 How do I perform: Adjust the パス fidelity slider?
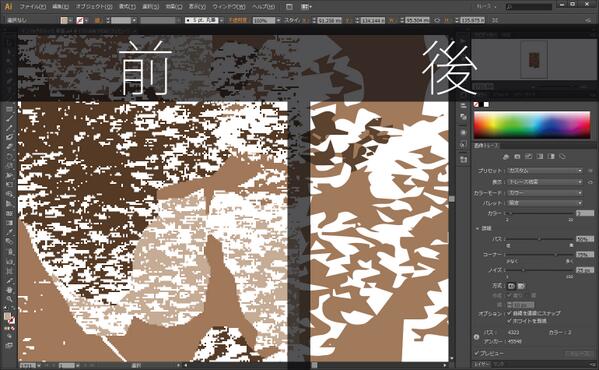click(539, 239)
